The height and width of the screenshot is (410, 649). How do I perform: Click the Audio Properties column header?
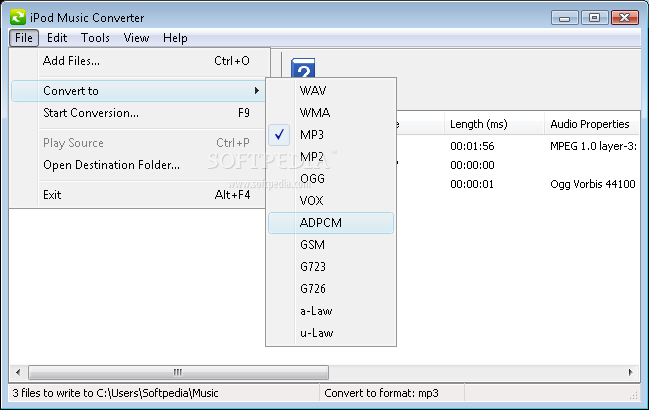[x=591, y=124]
